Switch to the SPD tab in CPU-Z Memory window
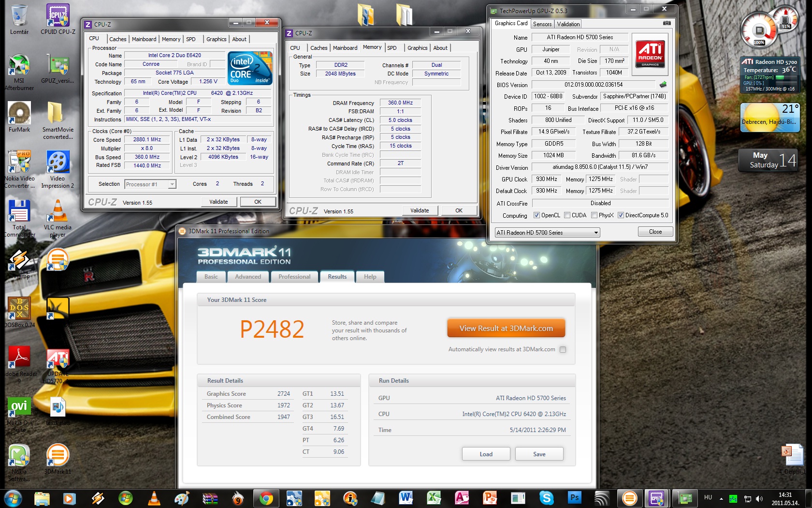The image size is (812, 508). coord(392,48)
